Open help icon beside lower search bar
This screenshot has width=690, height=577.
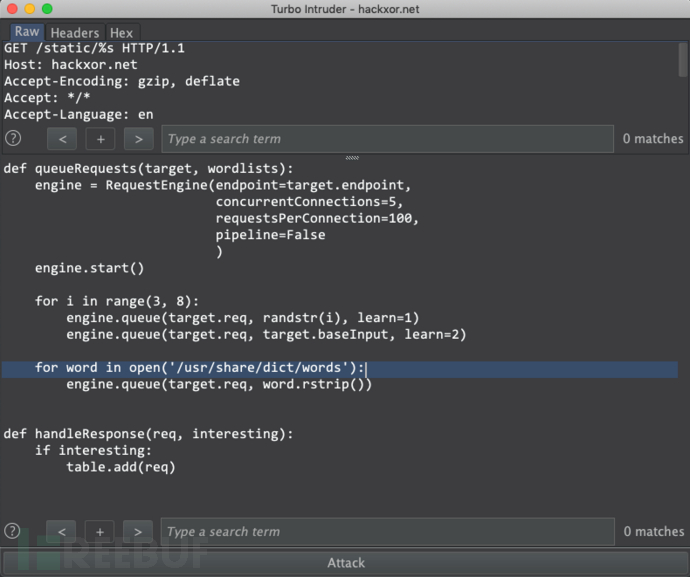point(13,532)
